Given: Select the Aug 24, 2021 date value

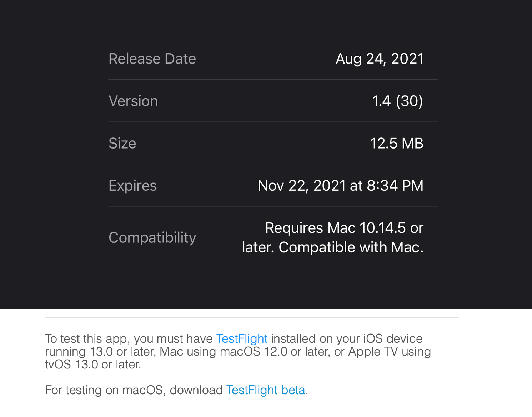Looking at the screenshot, I should coord(379,59).
